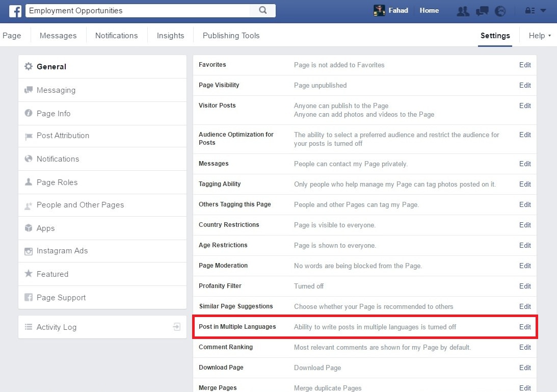This screenshot has height=392, width=557.
Task: Click the Employment Opportunities search field
Action: (138, 10)
